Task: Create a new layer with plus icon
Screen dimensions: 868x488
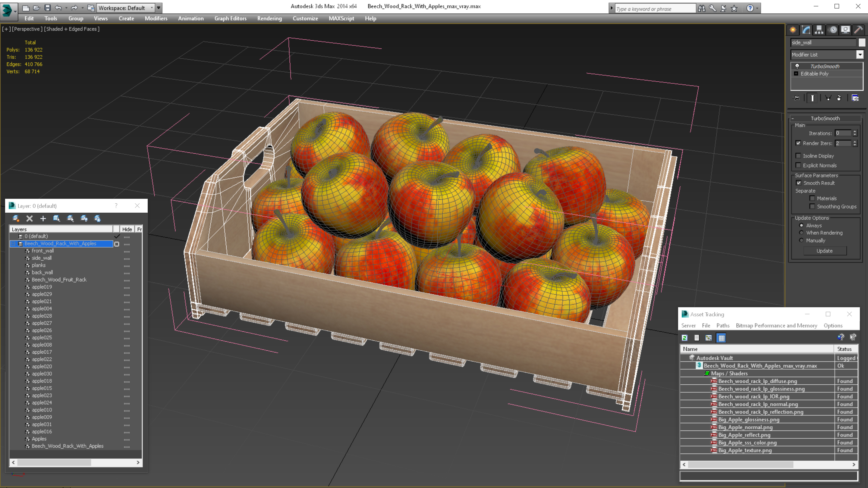Action: [x=43, y=219]
